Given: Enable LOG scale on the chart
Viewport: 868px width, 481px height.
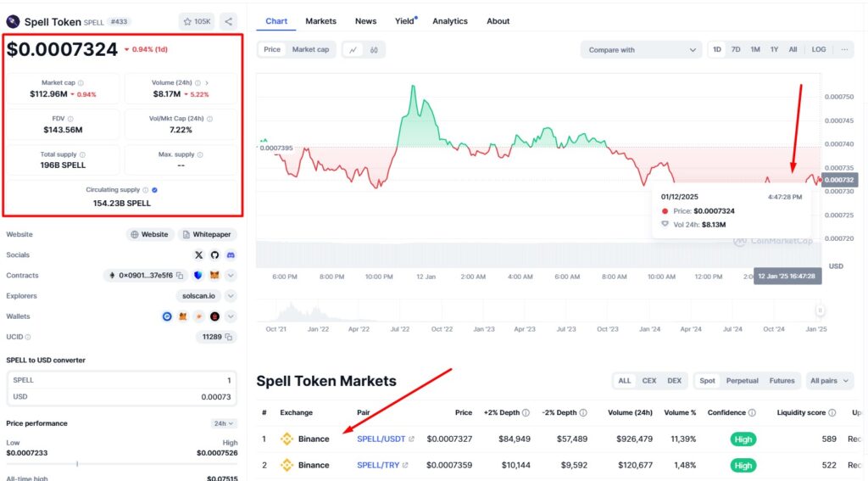Looking at the screenshot, I should (818, 49).
